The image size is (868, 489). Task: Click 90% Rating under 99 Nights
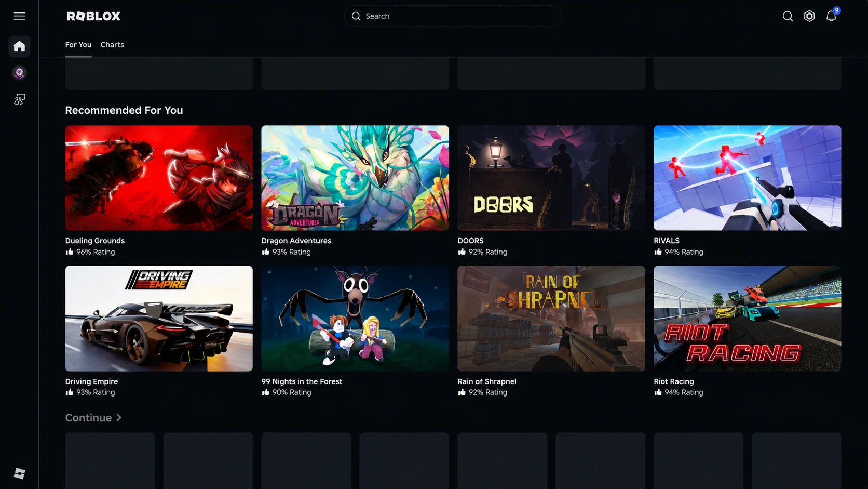[x=292, y=392]
